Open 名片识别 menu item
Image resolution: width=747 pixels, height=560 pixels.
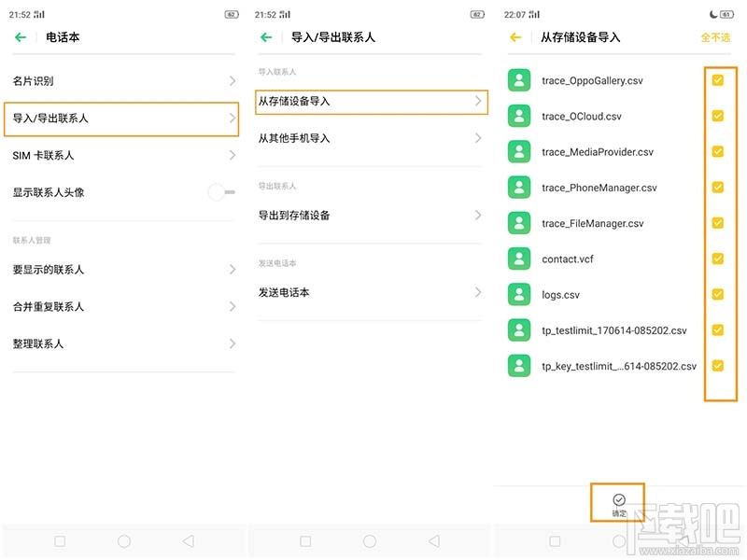coord(121,81)
